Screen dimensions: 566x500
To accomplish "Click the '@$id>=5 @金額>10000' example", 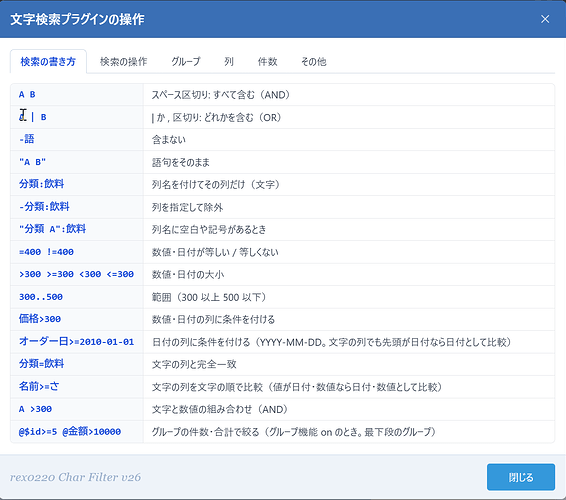I will [x=70, y=431].
